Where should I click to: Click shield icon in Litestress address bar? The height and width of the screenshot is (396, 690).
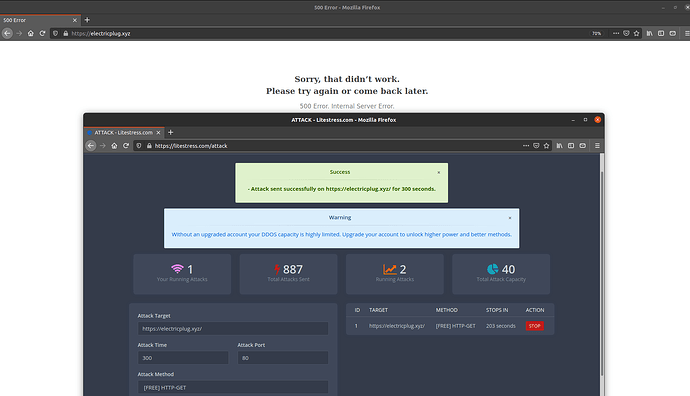click(139, 146)
